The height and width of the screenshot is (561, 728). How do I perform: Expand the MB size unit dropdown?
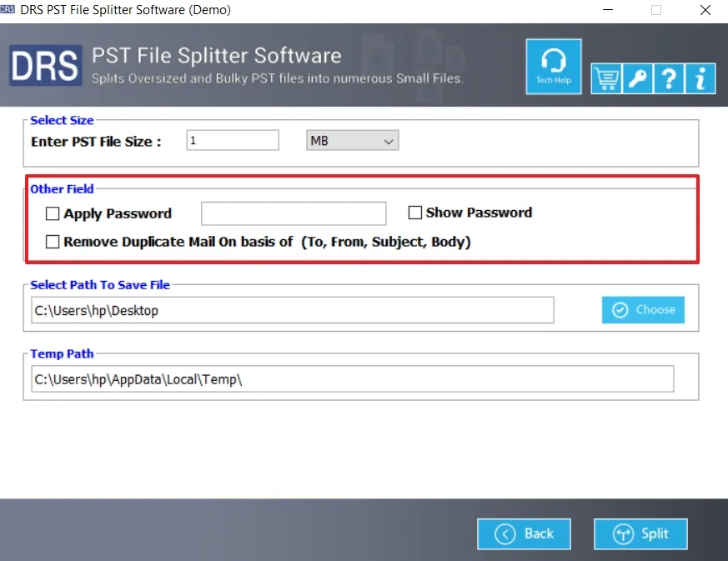pyautogui.click(x=353, y=141)
